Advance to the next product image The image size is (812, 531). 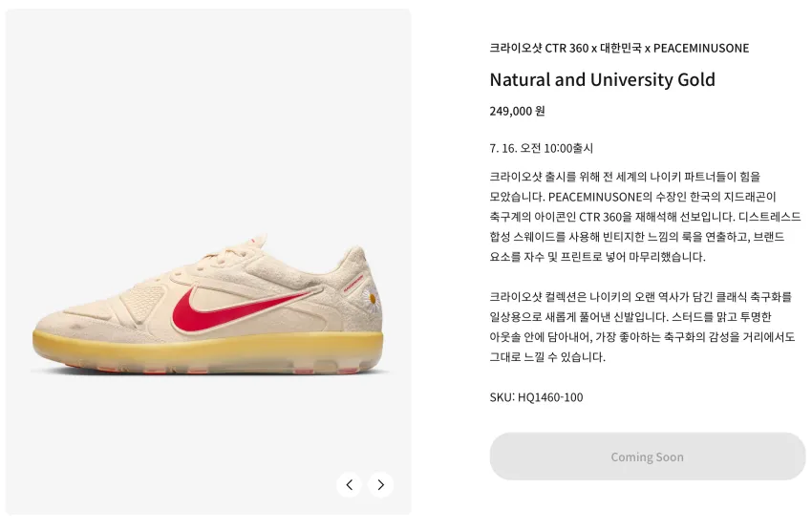coord(380,485)
